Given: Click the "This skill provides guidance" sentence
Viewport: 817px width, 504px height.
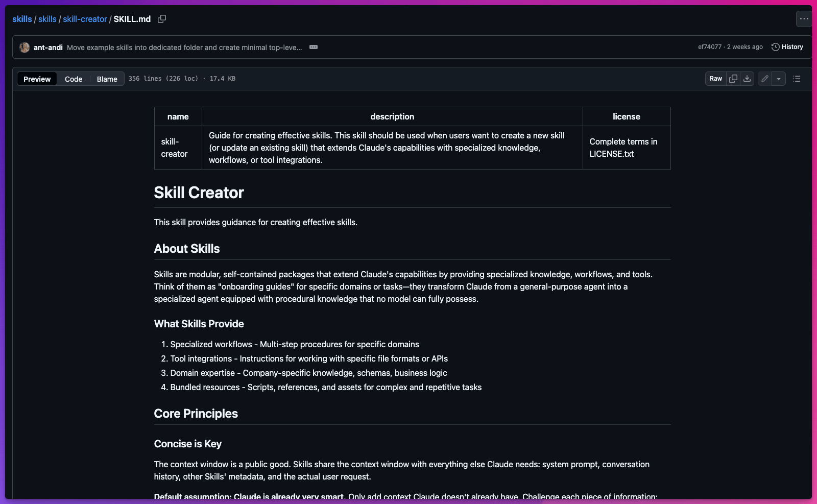Looking at the screenshot, I should (x=256, y=222).
